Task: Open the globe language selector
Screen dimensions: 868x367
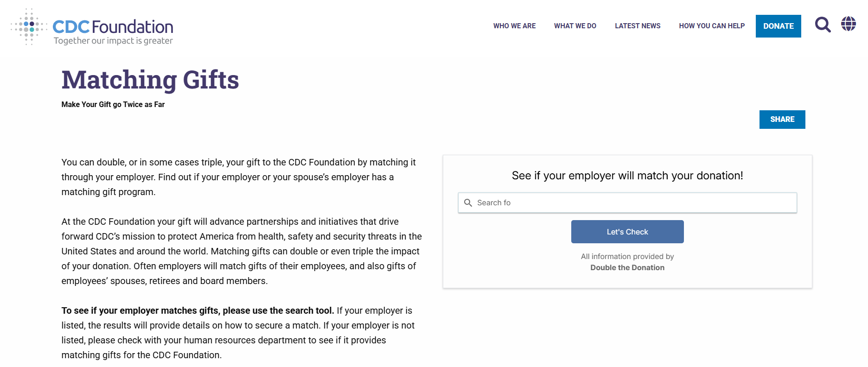Action: (x=849, y=24)
